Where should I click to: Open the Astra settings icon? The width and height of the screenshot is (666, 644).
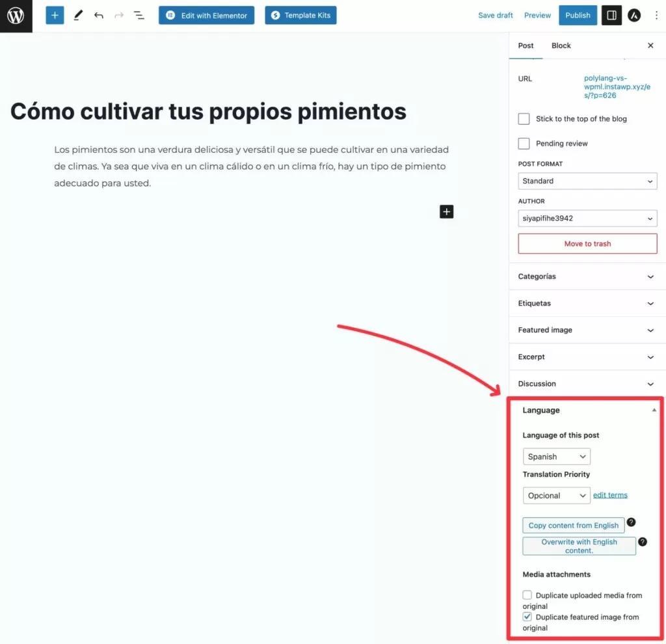tap(633, 16)
